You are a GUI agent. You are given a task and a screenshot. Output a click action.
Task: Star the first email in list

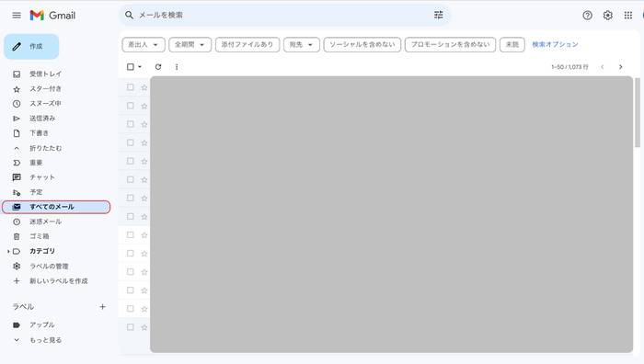pyautogui.click(x=144, y=87)
